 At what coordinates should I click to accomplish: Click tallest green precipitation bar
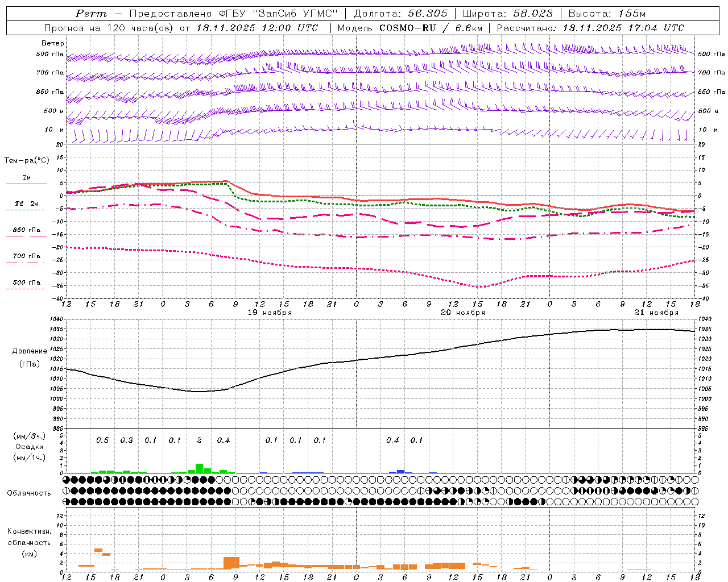(x=199, y=468)
